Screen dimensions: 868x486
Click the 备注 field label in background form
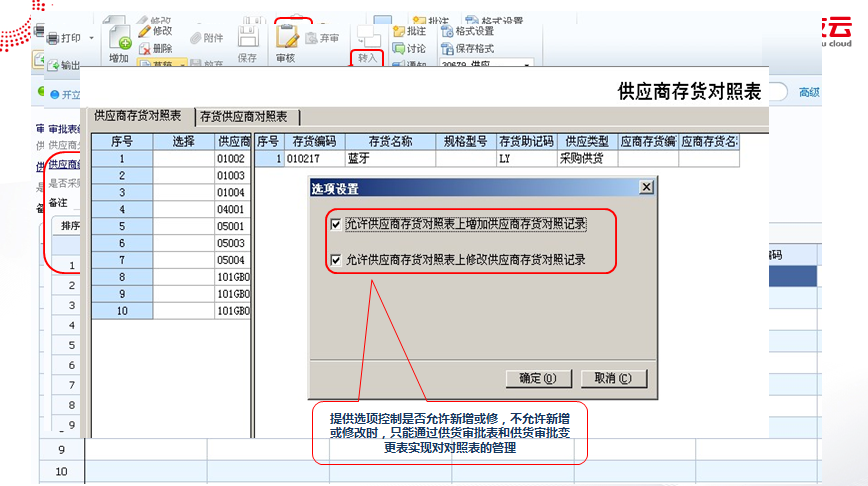coord(58,203)
